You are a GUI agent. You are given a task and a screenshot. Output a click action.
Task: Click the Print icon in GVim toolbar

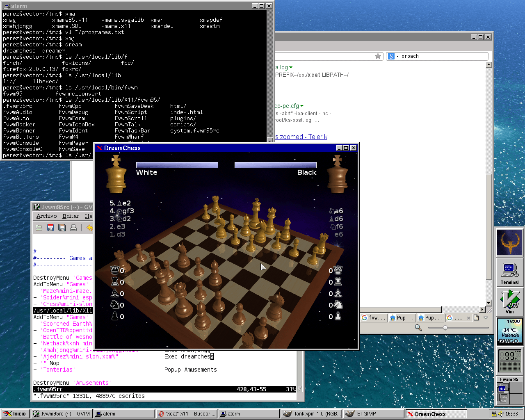[73, 228]
